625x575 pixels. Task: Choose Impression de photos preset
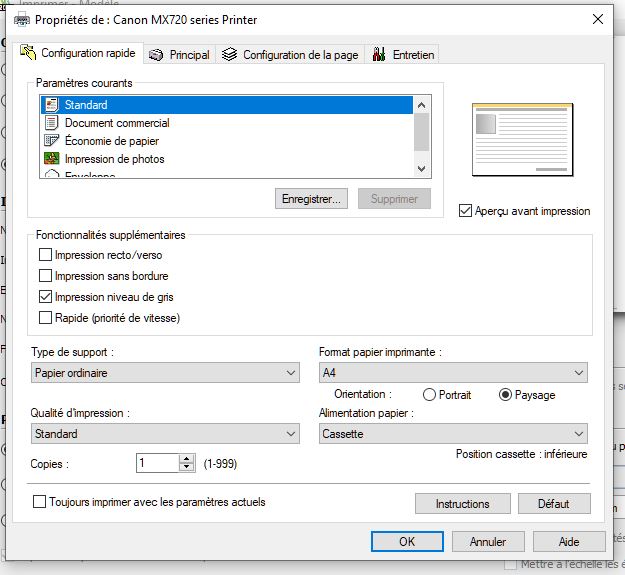pos(227,159)
